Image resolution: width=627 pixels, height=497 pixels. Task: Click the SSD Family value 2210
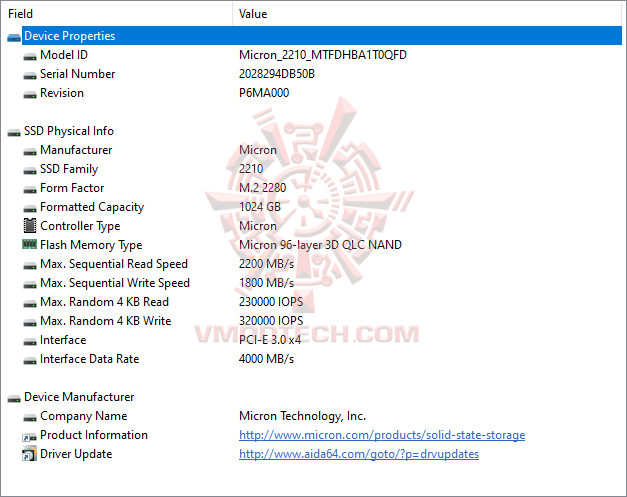pyautogui.click(x=251, y=169)
